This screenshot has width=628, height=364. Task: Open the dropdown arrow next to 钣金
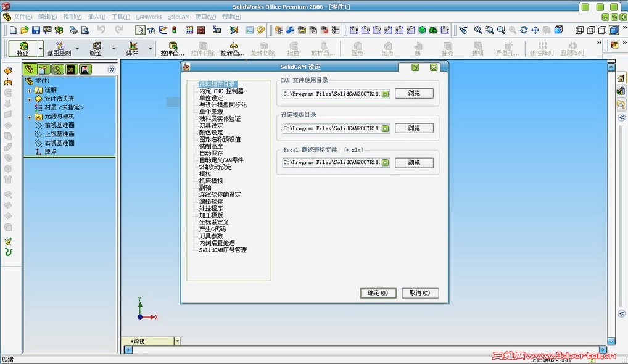click(114, 49)
